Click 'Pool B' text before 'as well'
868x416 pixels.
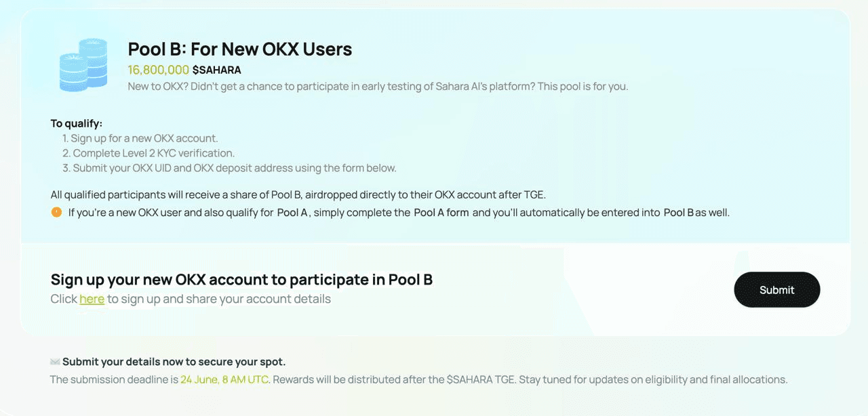coord(678,212)
